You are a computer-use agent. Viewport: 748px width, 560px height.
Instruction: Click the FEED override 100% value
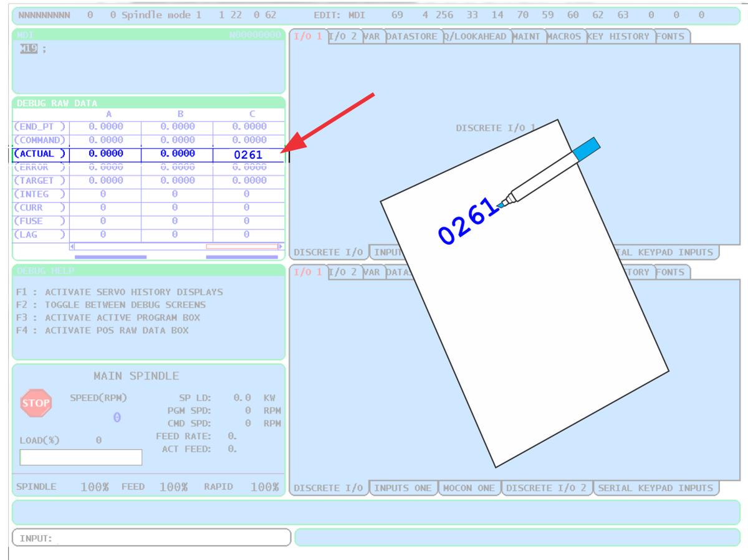tap(173, 487)
